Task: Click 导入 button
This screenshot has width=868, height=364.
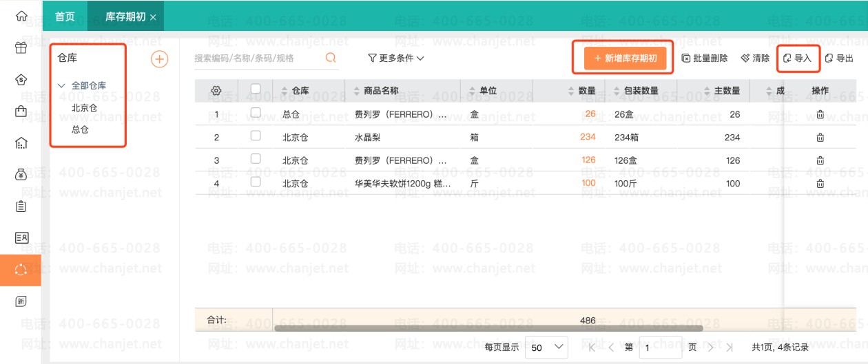Action: point(798,58)
